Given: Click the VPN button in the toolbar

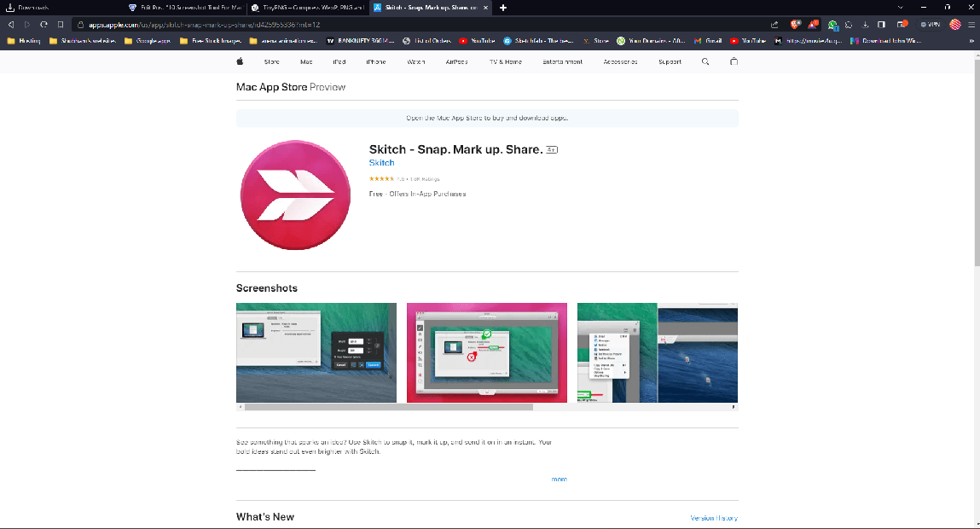Looking at the screenshot, I should [x=928, y=25].
